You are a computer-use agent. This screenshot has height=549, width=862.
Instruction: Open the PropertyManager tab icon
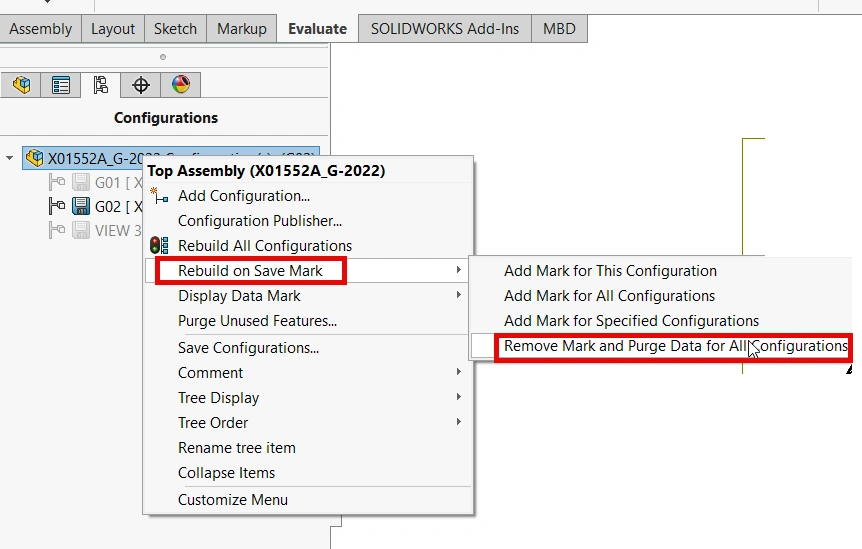[60, 85]
